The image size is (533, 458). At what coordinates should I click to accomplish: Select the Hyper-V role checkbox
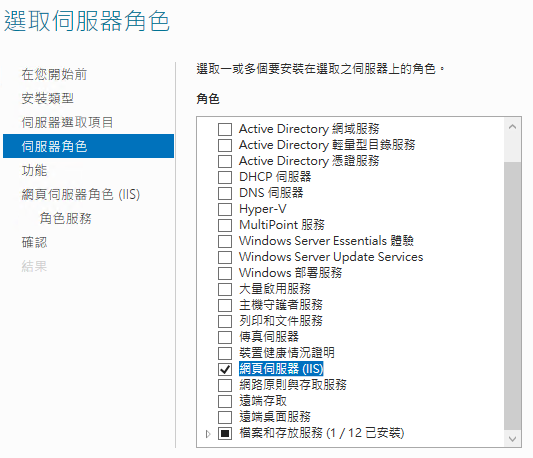click(x=225, y=209)
